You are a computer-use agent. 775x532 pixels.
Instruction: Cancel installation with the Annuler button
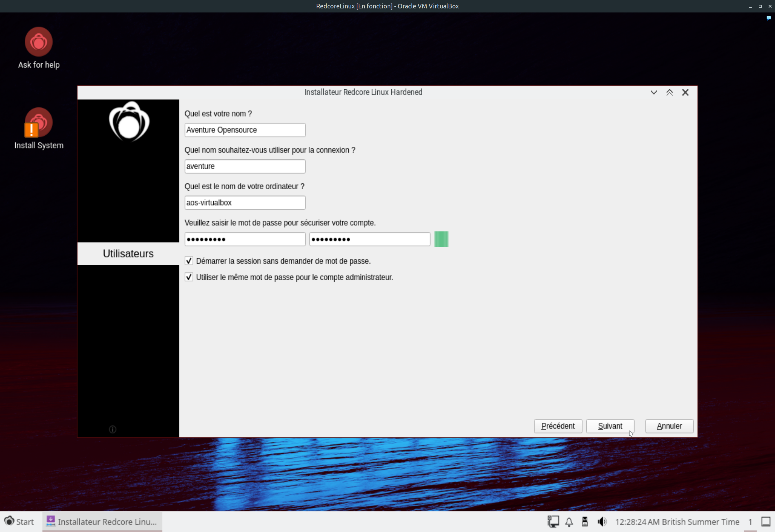(x=669, y=426)
